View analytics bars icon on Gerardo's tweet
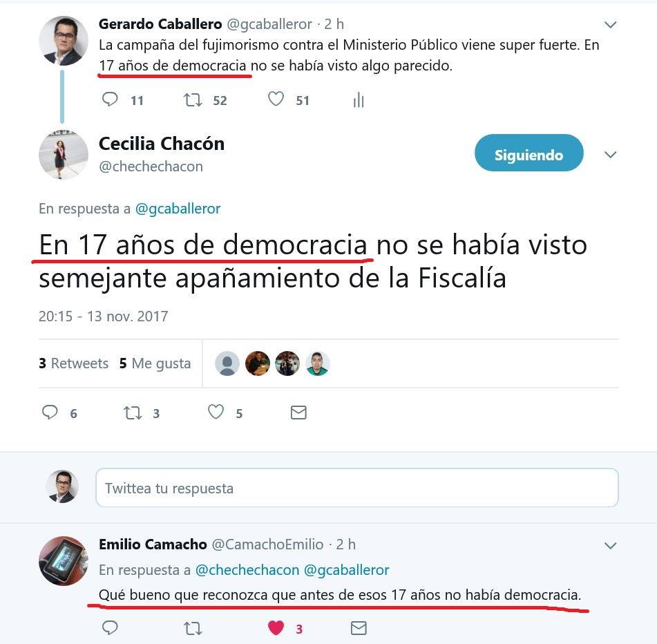 coord(359,100)
